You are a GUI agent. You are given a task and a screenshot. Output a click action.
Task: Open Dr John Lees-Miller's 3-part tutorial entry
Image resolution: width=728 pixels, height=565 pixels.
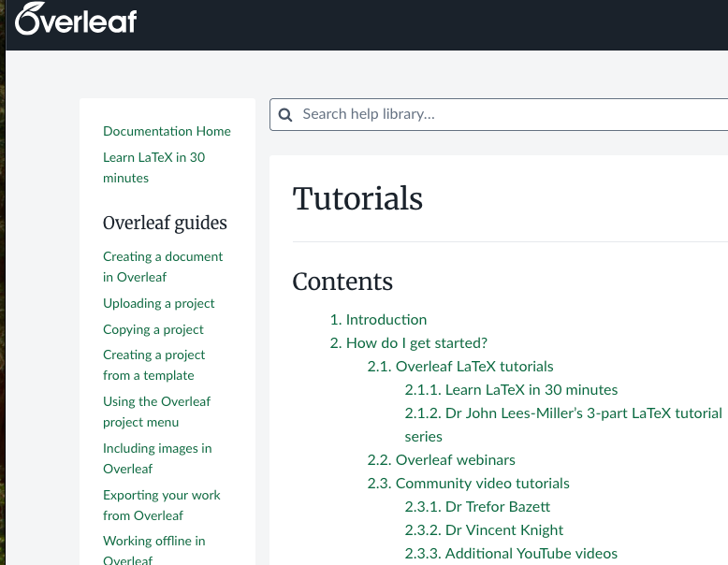(563, 425)
